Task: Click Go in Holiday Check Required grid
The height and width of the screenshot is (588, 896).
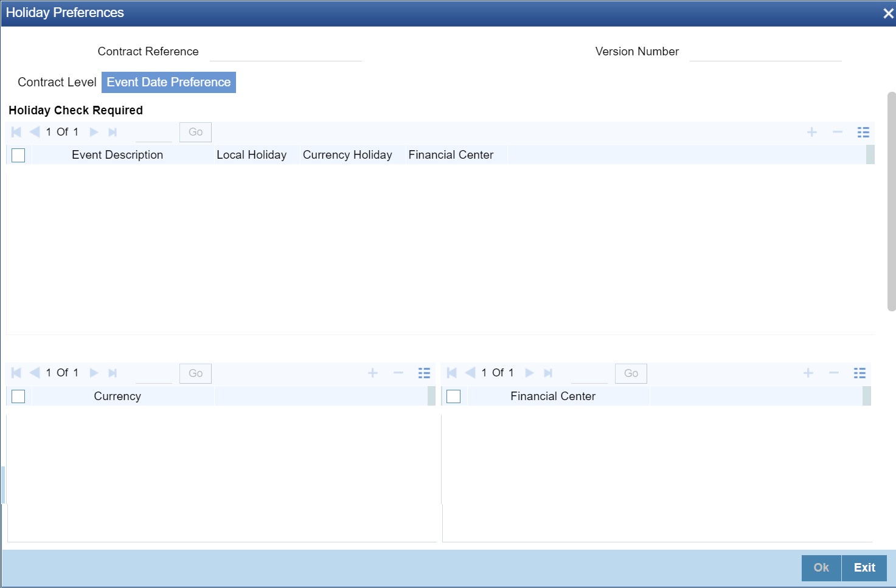Action: pyautogui.click(x=195, y=132)
